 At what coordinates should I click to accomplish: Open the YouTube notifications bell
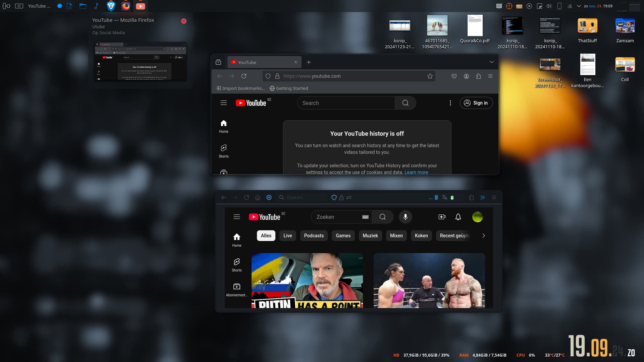point(458,217)
